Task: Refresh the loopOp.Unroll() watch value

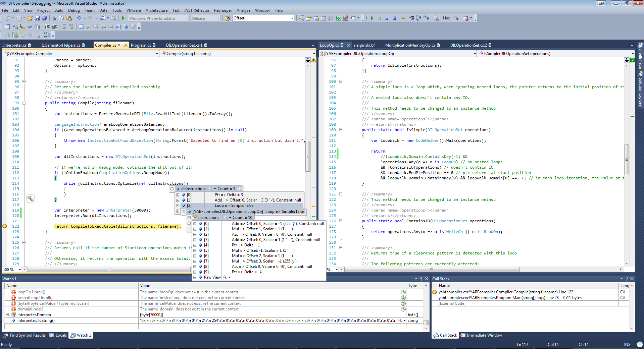Action: click(403, 292)
